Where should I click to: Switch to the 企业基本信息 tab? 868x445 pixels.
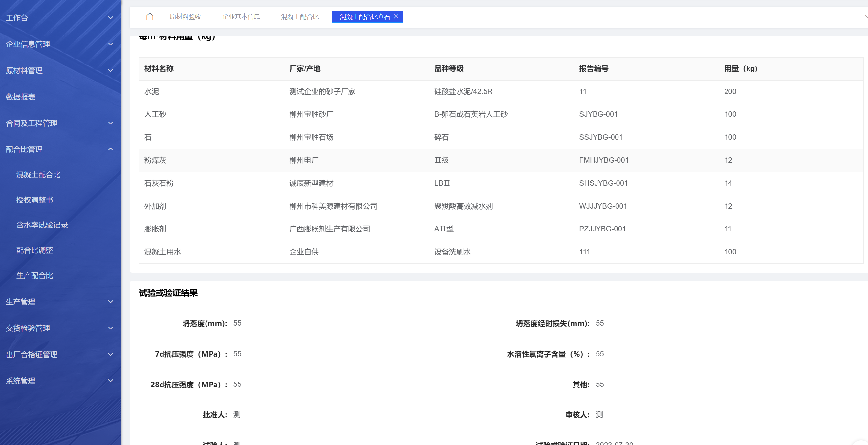(241, 17)
